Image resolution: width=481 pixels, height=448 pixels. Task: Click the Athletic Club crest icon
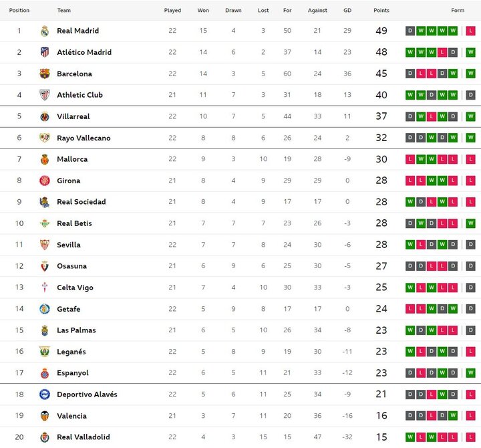click(45, 95)
